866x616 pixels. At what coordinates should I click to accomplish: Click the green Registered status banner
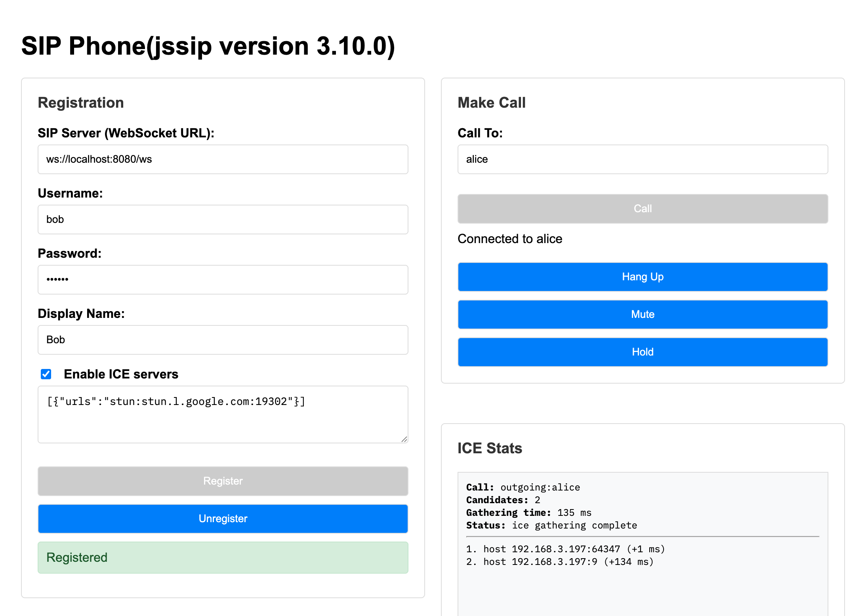pyautogui.click(x=223, y=557)
